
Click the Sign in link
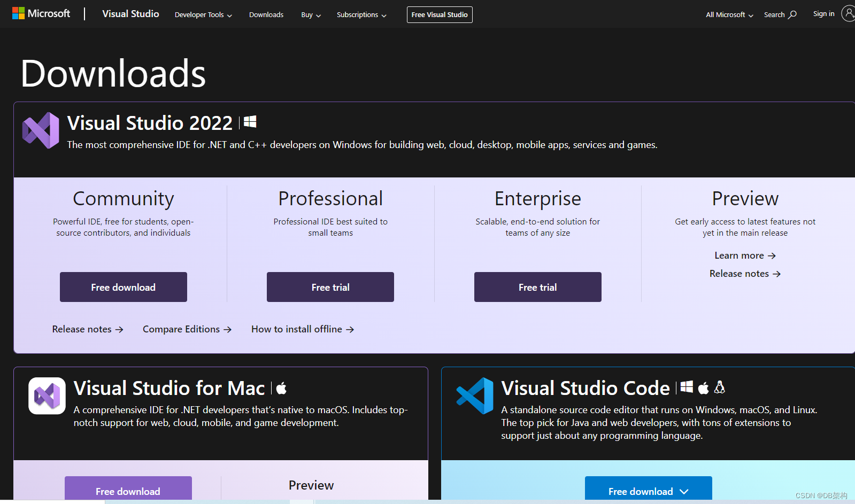[823, 14]
